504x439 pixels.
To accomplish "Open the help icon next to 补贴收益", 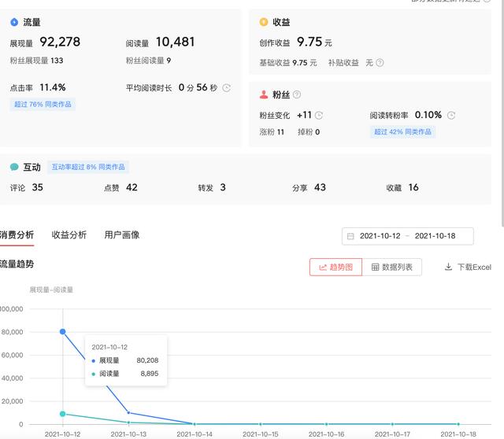I will 380,63.
